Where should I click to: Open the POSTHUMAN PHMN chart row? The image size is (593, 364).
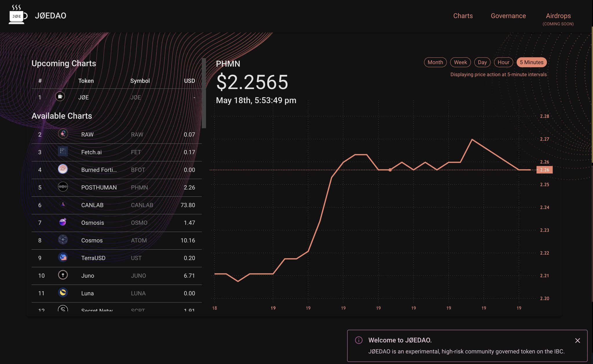pyautogui.click(x=116, y=187)
